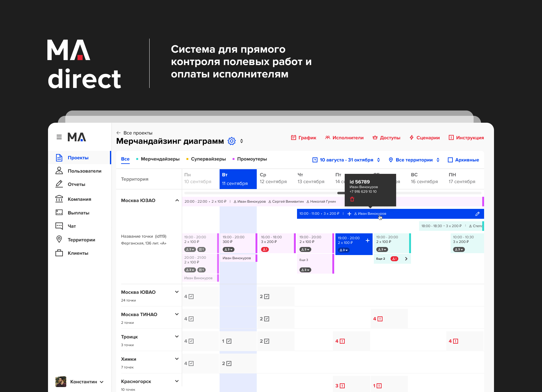This screenshot has height=392, width=542.
Task: Filter by Мерчендайзеры
Action: click(x=158, y=159)
